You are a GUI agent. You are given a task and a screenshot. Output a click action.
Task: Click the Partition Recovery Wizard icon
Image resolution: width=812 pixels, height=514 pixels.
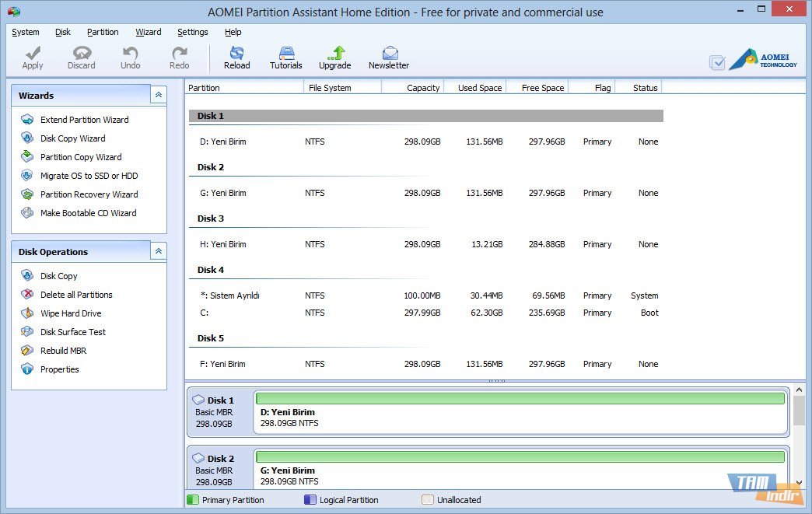pyautogui.click(x=27, y=194)
